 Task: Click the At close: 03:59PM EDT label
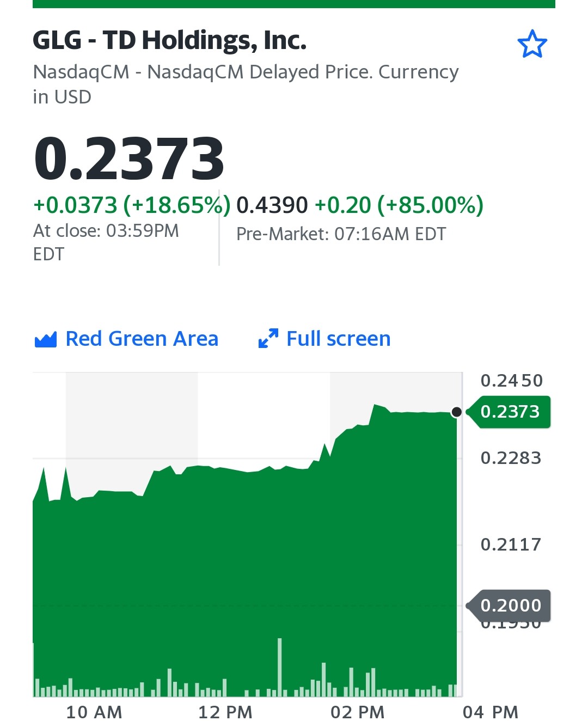[106, 242]
